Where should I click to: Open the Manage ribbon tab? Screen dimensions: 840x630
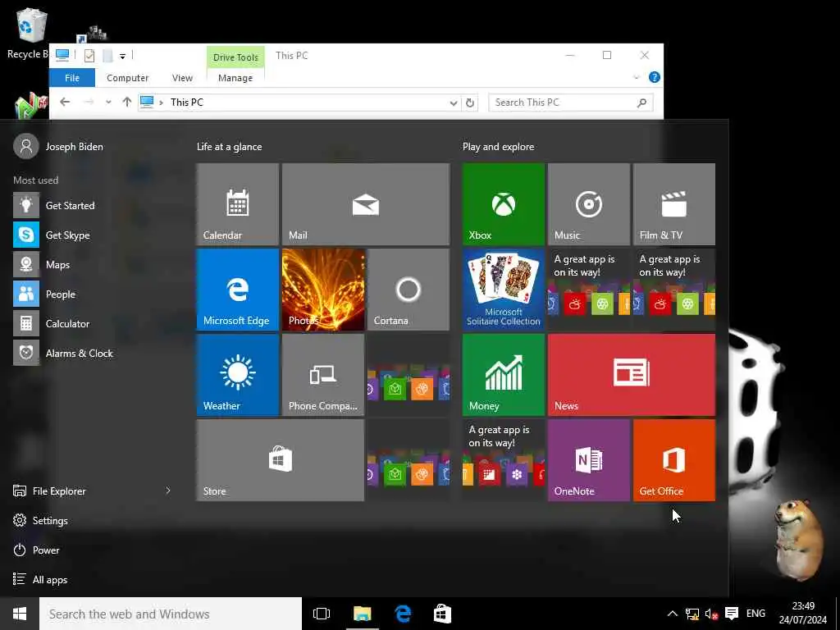coord(235,78)
